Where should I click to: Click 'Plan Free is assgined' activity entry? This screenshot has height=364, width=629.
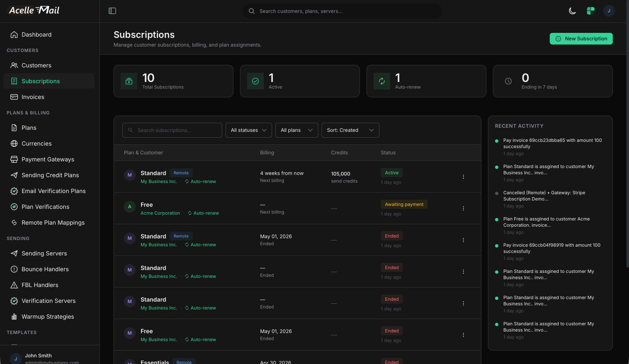pyautogui.click(x=550, y=225)
